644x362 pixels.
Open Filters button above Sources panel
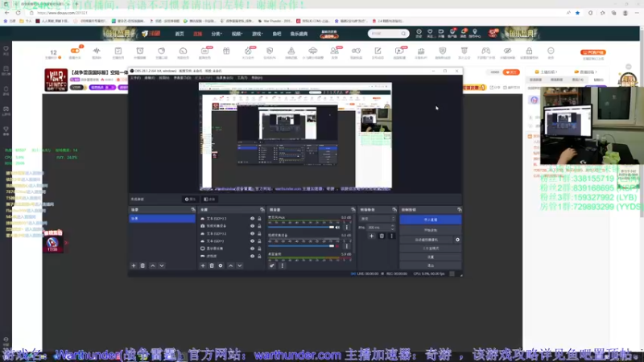(x=209, y=199)
